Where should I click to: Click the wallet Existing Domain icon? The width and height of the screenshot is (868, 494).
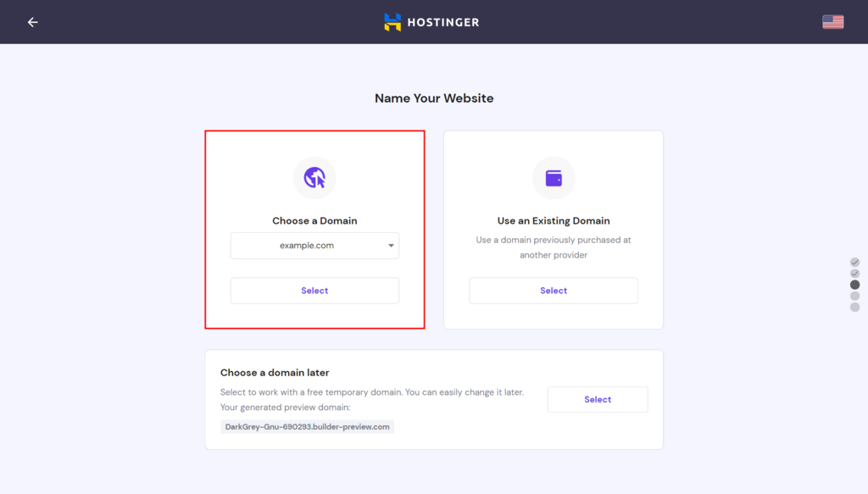coord(554,178)
